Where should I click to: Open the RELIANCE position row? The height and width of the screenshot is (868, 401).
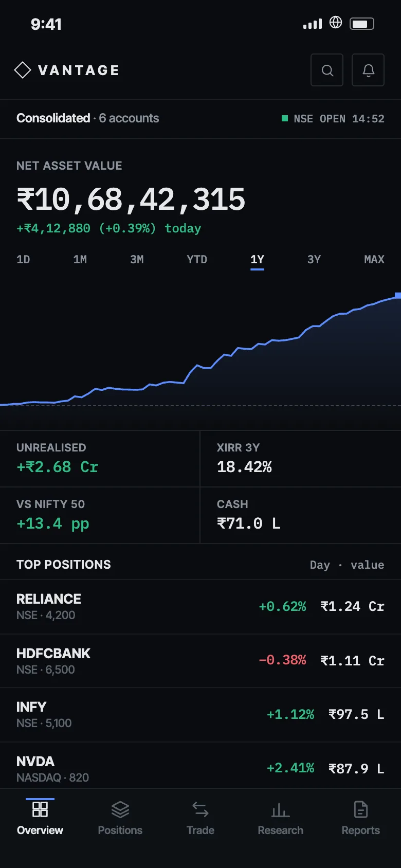click(200, 607)
